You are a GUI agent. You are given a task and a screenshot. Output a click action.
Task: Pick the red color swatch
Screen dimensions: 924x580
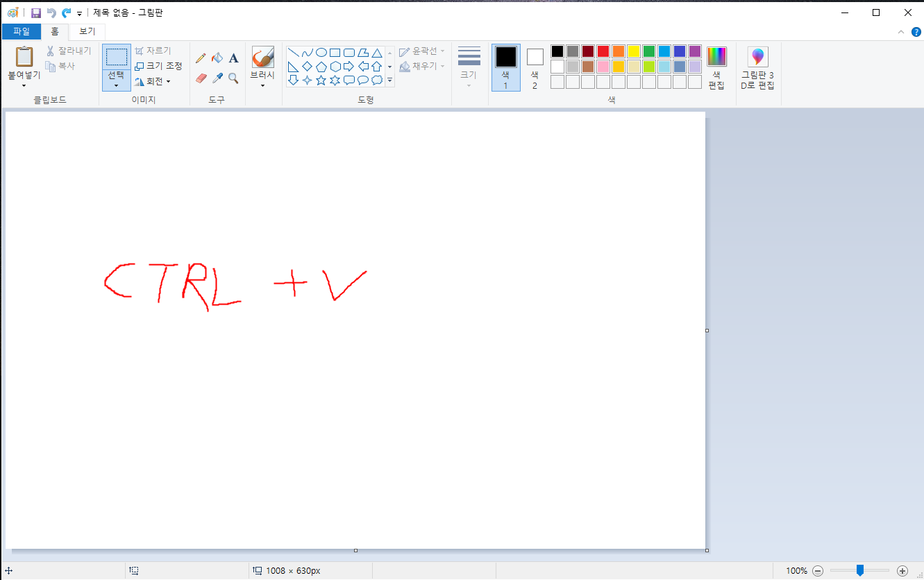[603, 51]
